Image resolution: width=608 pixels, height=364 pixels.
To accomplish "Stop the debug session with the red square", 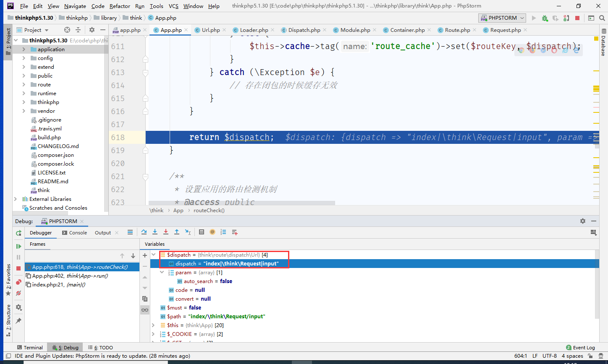I will point(18,268).
